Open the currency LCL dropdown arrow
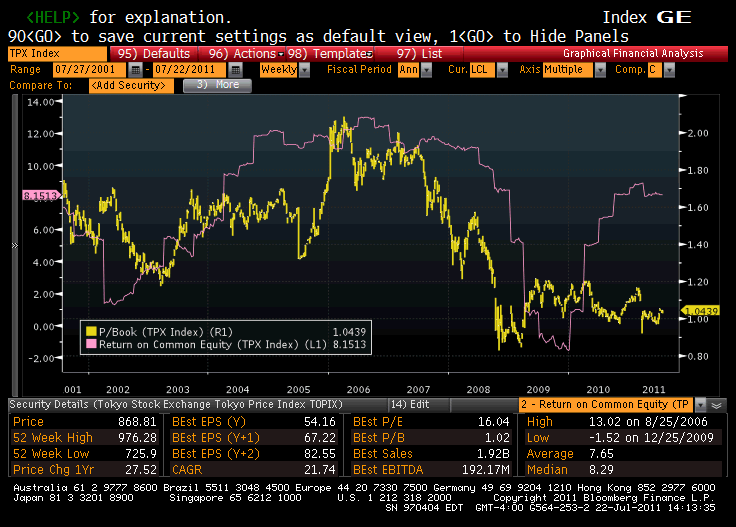 (502, 70)
